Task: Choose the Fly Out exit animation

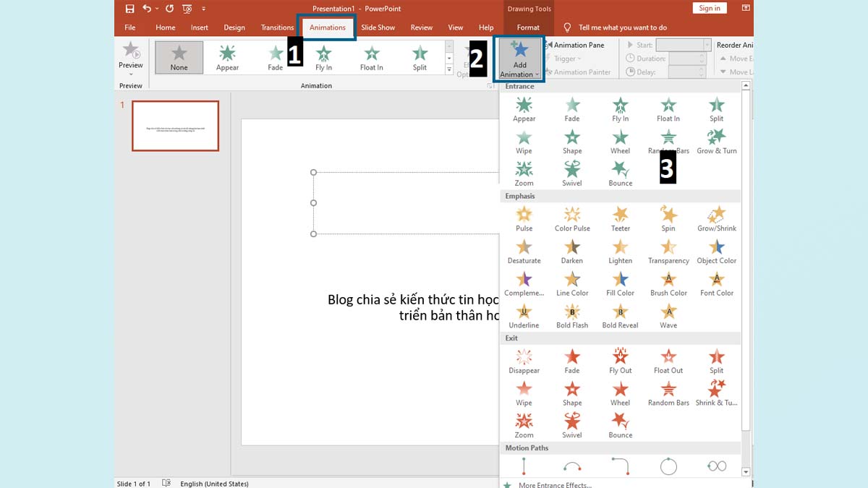Action: click(x=620, y=359)
